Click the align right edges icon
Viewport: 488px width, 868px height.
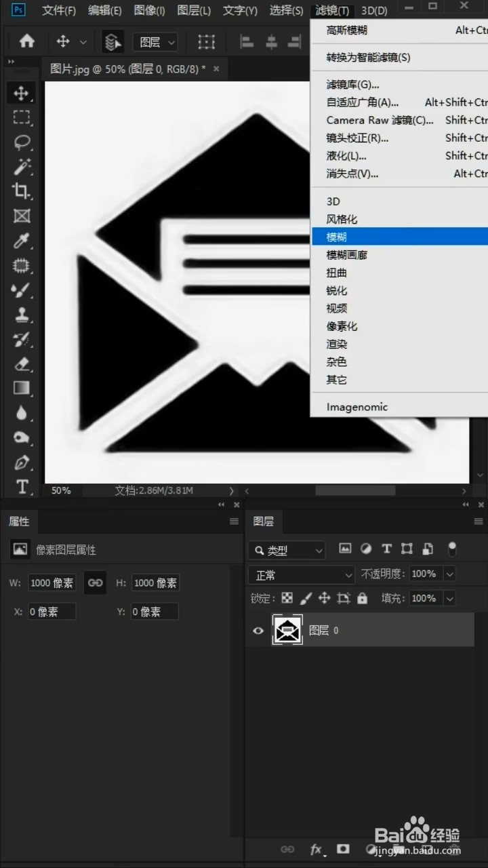293,42
